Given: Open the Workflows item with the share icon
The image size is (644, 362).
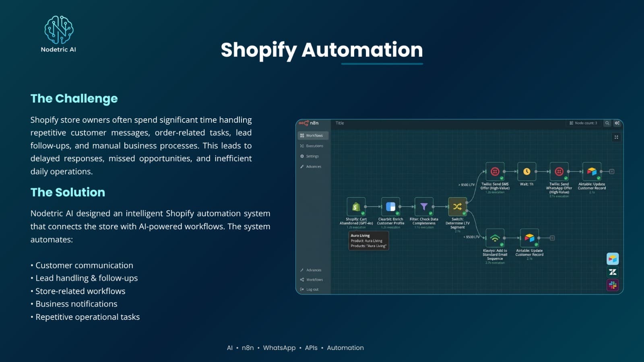Looking at the screenshot, I should point(312,280).
